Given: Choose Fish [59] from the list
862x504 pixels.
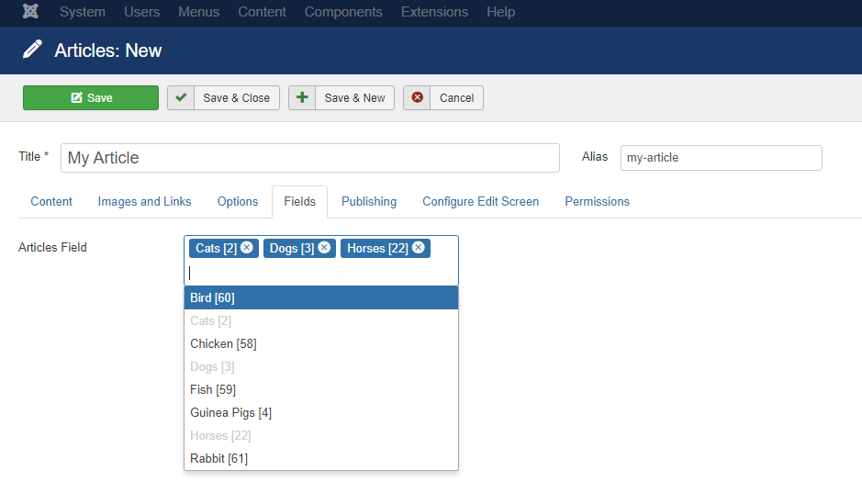Looking at the screenshot, I should click(x=321, y=389).
